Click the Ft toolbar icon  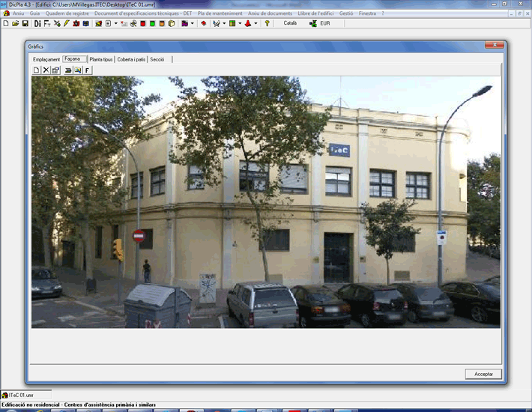pyautogui.click(x=47, y=23)
